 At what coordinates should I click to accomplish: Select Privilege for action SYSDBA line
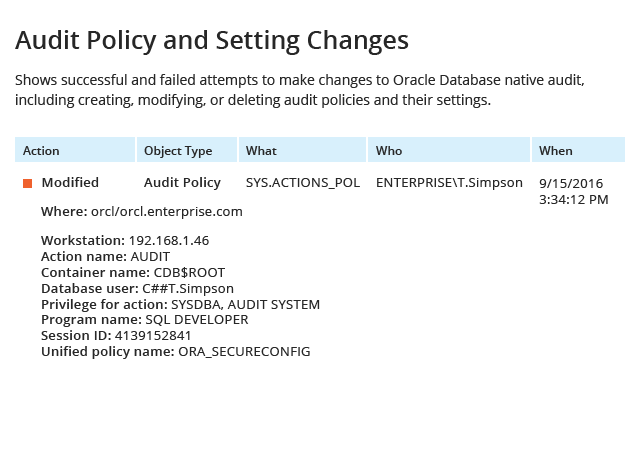(180, 304)
